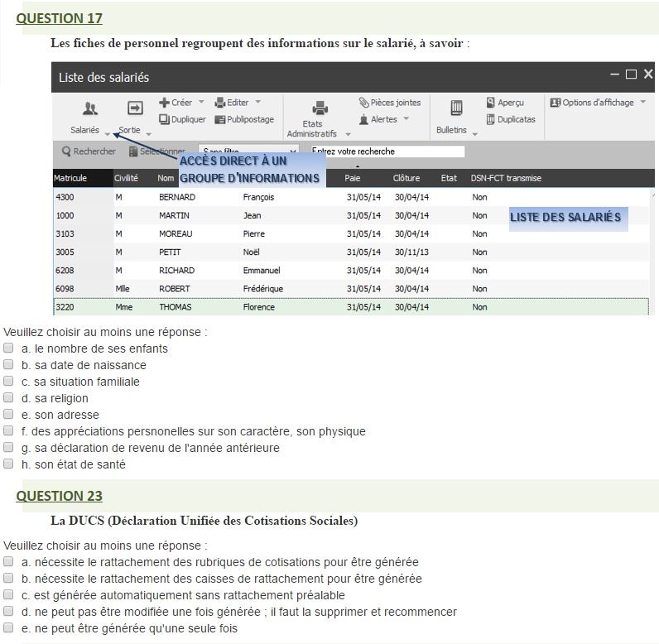The width and height of the screenshot is (659, 644).
Task: Tick g. sa déclaration de revenu
Action: pos(8,447)
